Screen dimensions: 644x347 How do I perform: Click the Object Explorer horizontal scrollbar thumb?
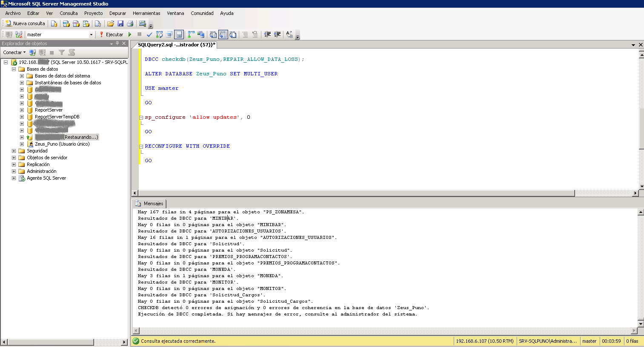[x=51, y=342]
